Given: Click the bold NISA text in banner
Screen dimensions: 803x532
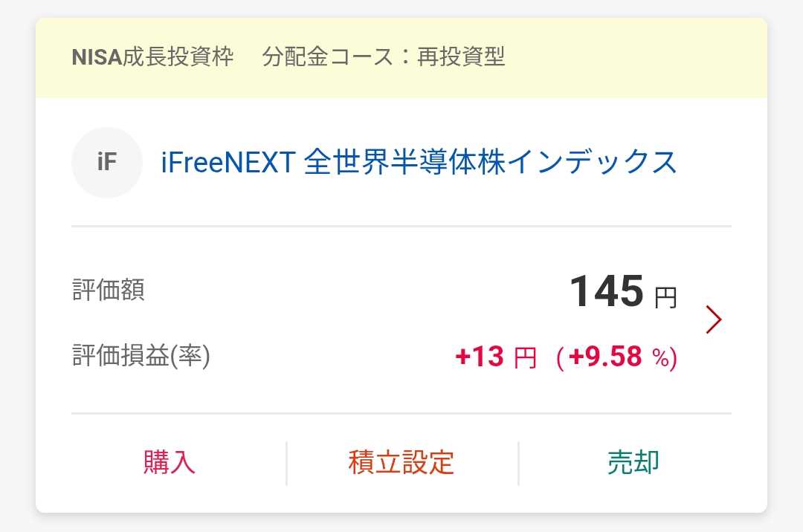Looking at the screenshot, I should point(97,57).
